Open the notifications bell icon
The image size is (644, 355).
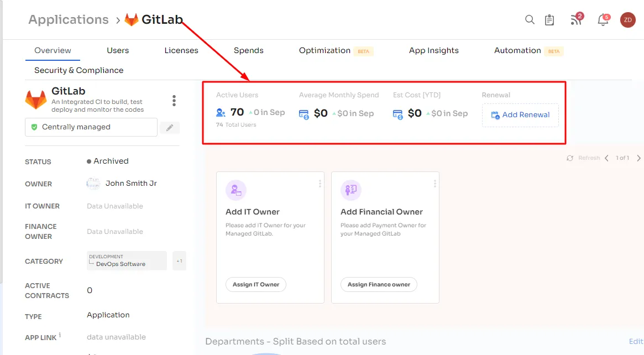click(x=603, y=20)
